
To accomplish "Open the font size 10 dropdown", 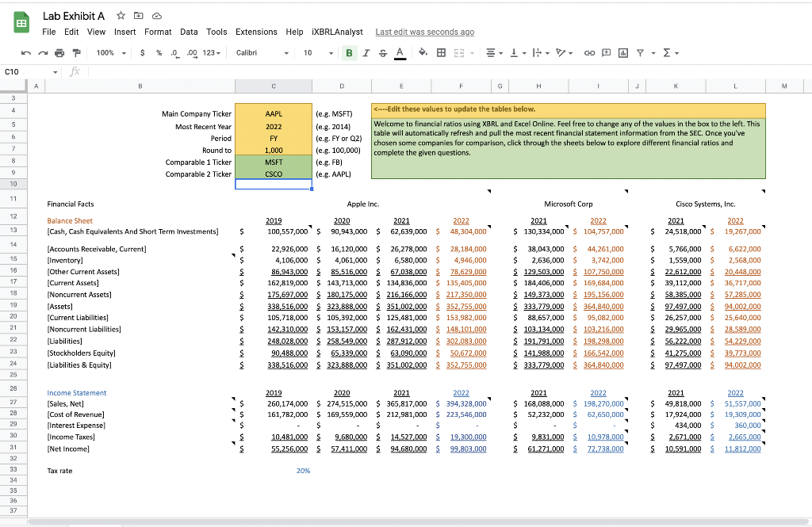I will 318,53.
